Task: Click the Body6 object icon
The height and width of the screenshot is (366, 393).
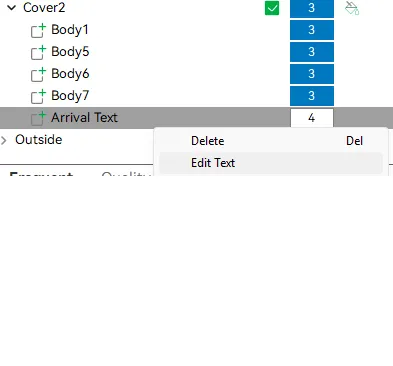Action: [x=38, y=74]
